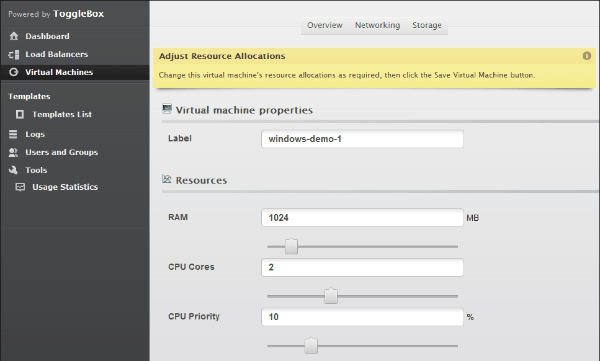Click the info icon in yellow notice

[587, 56]
